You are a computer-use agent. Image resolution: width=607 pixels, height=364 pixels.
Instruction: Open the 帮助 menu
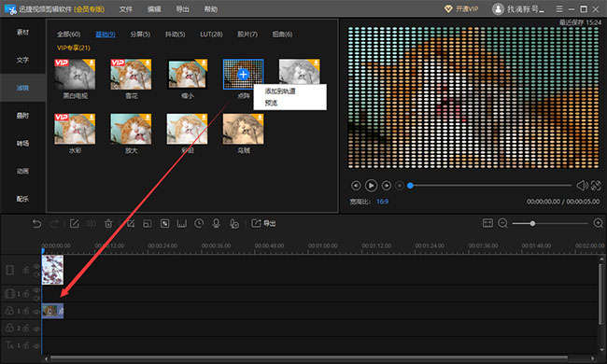(211, 9)
